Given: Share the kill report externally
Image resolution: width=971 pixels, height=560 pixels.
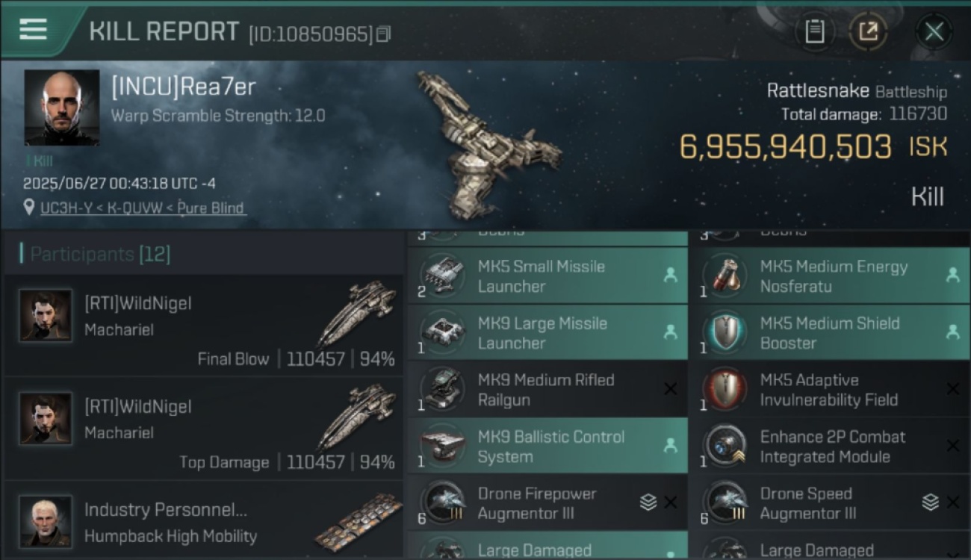Looking at the screenshot, I should pyautogui.click(x=869, y=32).
